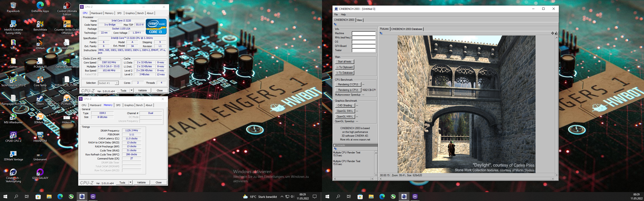644x201 pixels.
Task: Open Cinebench - Verknüpfung shortcut
Action: coord(13,176)
